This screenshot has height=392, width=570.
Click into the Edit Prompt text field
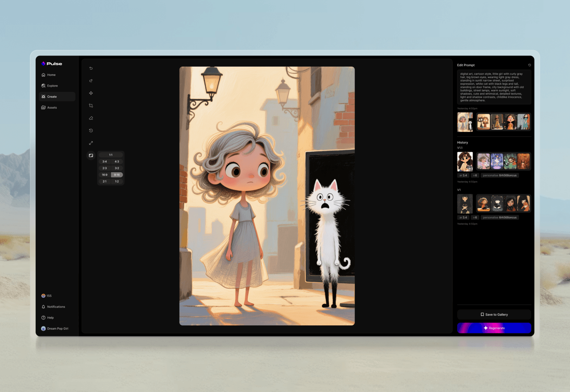494,87
